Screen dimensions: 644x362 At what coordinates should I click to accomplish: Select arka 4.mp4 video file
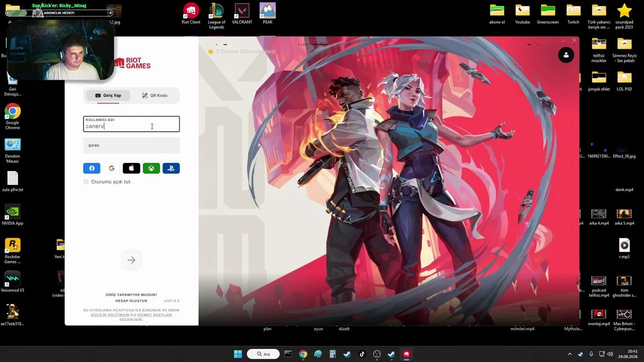599,217
